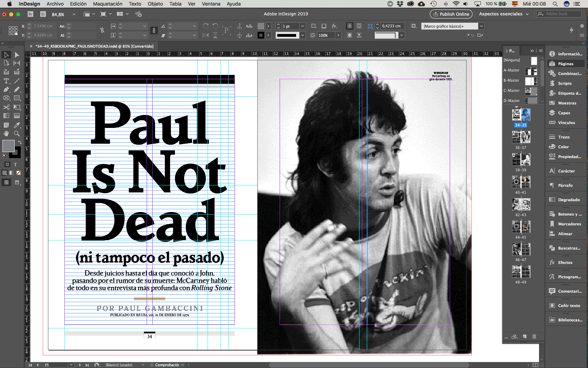This screenshot has width=588, height=368.
Task: Swap fill and stroke arrows
Action: tap(20, 142)
